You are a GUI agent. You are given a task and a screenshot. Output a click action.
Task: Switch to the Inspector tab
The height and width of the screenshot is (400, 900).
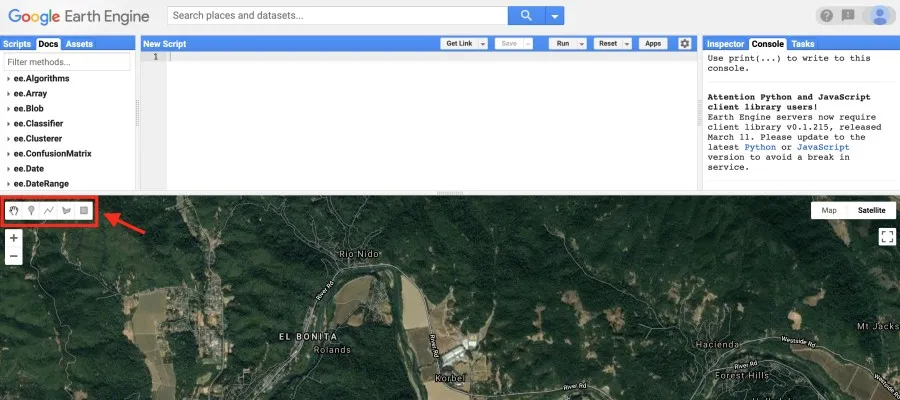(726, 44)
